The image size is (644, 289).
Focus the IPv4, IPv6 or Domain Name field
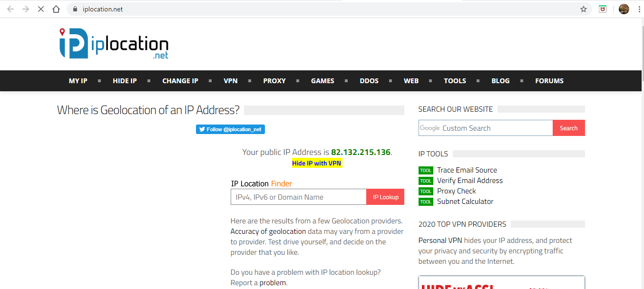click(x=299, y=197)
